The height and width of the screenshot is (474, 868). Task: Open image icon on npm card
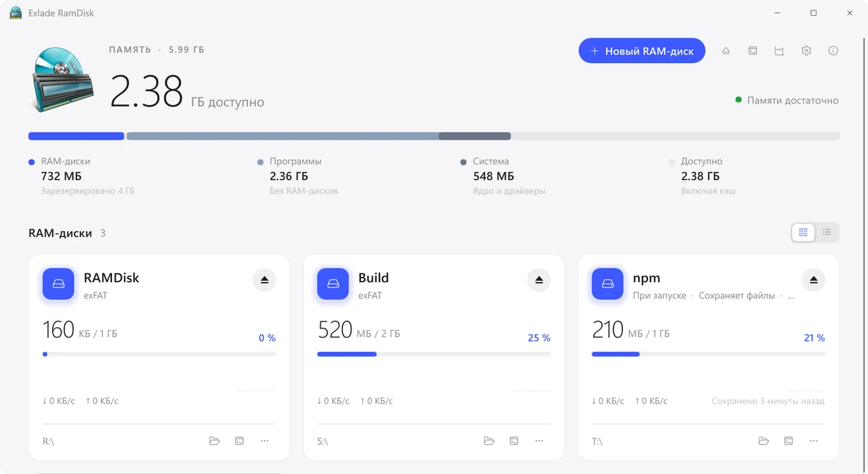pos(789,441)
